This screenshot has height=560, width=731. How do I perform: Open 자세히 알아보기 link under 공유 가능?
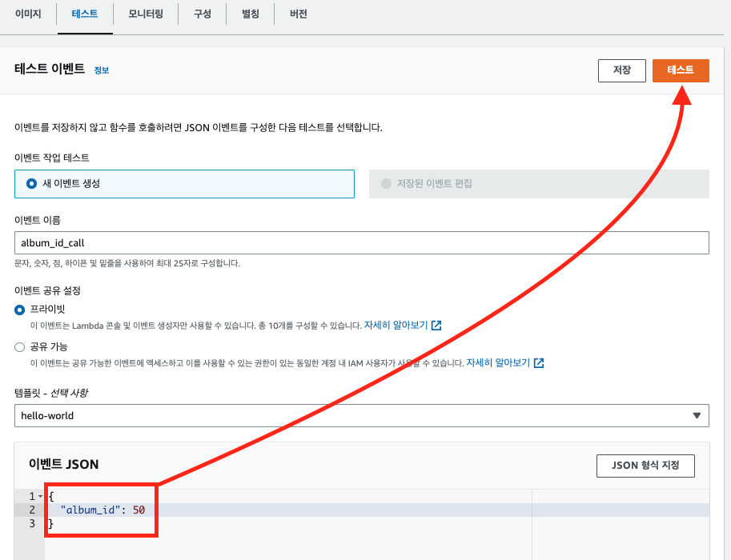coord(498,363)
